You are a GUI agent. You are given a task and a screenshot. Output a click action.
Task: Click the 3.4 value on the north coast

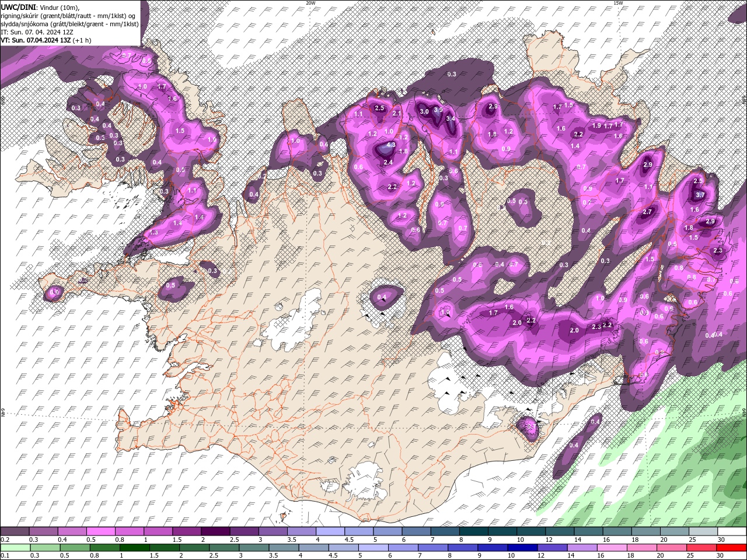451,118
